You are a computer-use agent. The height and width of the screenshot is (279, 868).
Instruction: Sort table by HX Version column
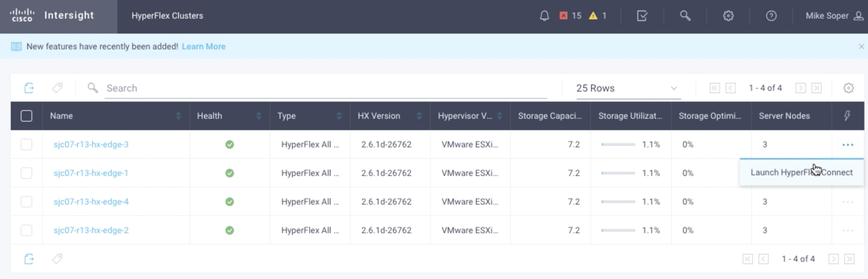click(419, 116)
